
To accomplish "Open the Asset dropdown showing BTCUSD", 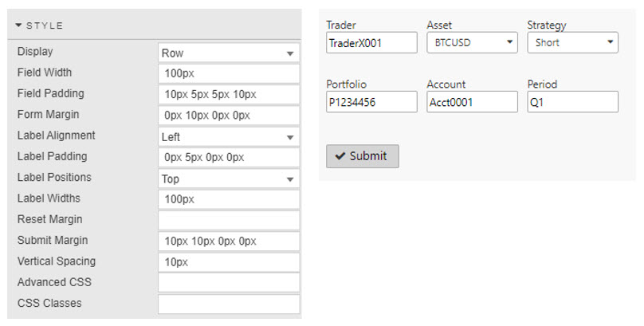I will [472, 43].
